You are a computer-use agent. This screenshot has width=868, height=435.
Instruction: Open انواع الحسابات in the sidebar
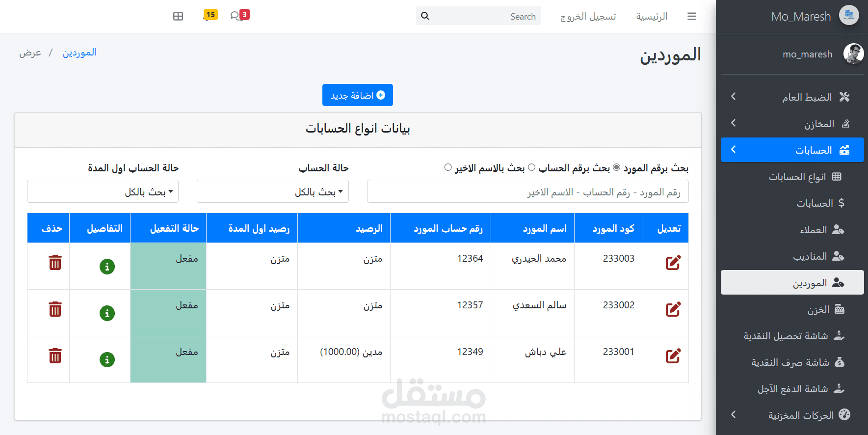(x=792, y=176)
